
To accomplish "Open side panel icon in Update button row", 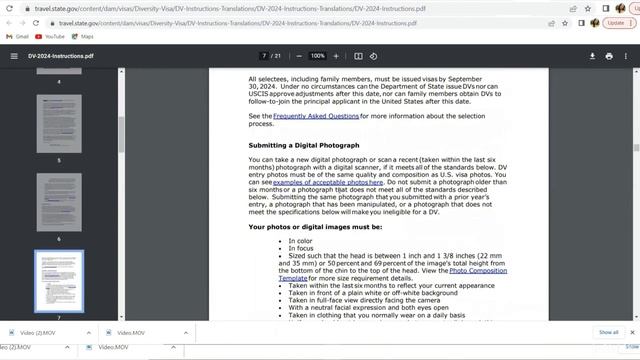I will (x=581, y=23).
